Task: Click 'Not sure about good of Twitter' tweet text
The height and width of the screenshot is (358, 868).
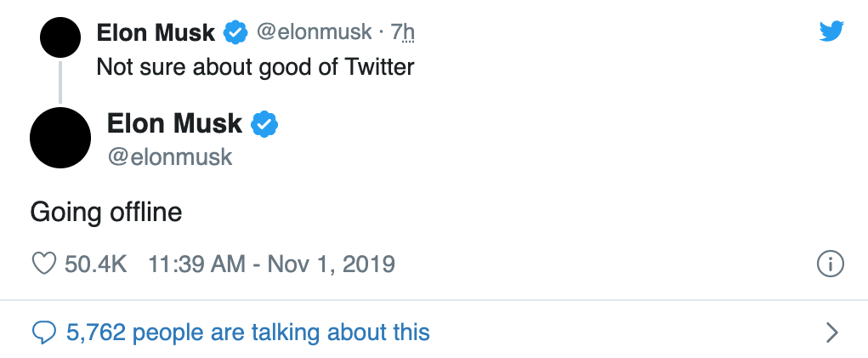Action: pyautogui.click(x=255, y=65)
